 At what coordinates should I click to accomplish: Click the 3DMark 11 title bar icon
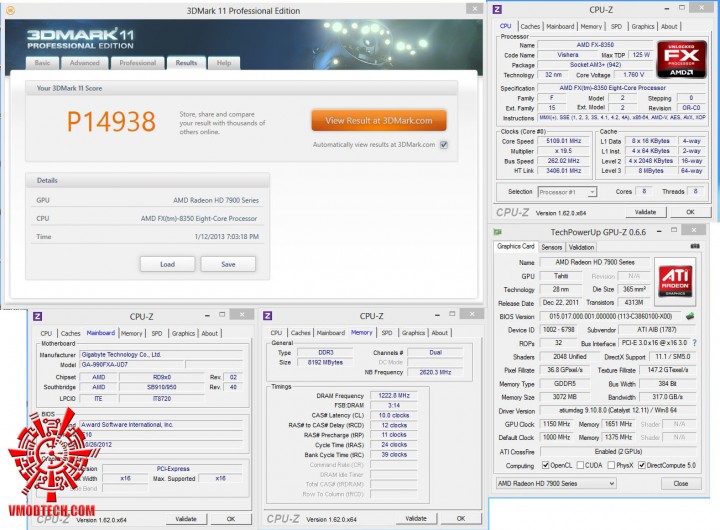[10, 10]
